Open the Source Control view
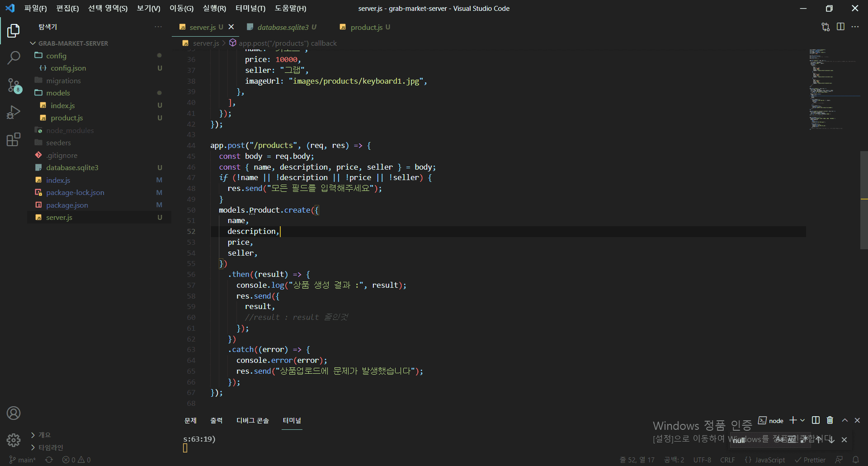 click(x=14, y=85)
